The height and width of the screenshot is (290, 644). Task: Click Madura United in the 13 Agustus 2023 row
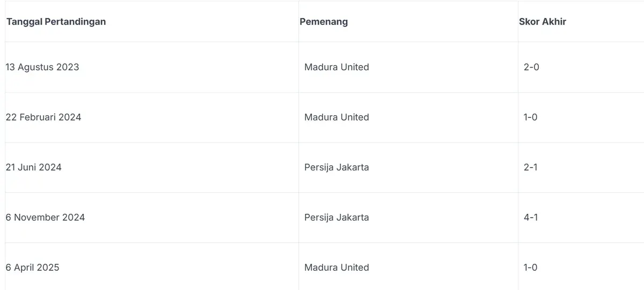pyautogui.click(x=336, y=67)
